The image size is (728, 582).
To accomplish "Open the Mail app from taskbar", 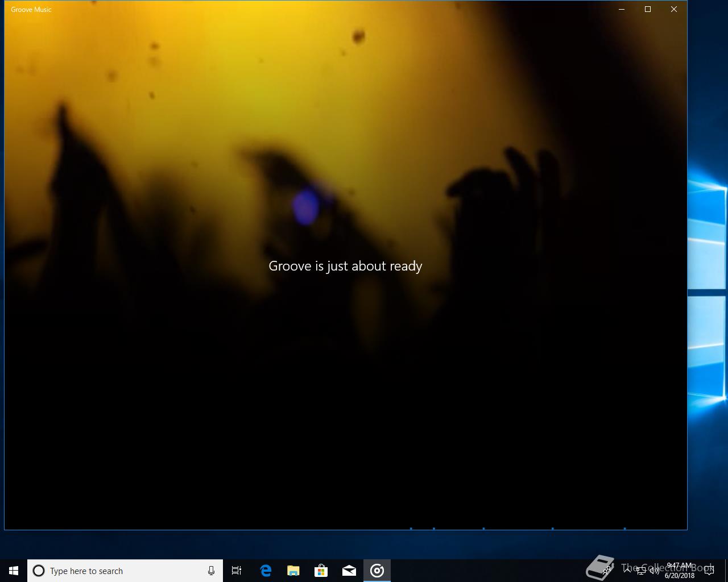I will (349, 571).
